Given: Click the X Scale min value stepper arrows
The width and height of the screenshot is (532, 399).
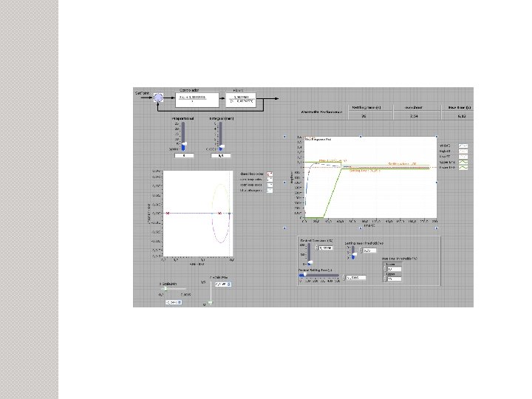Looking at the screenshot, I should (180, 302).
